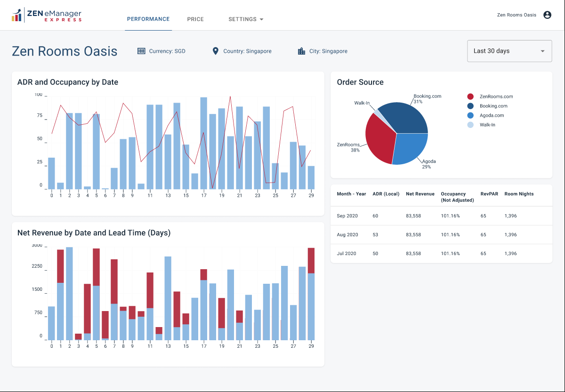Click the currency banknote icon
The image size is (565, 392).
[x=141, y=51]
